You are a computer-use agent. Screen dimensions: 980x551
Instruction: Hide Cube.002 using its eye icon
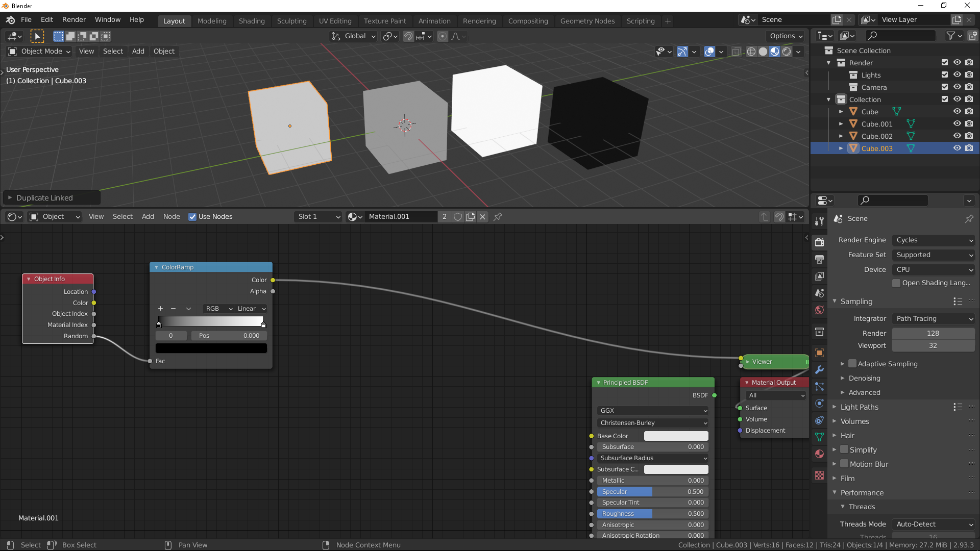[x=957, y=136]
